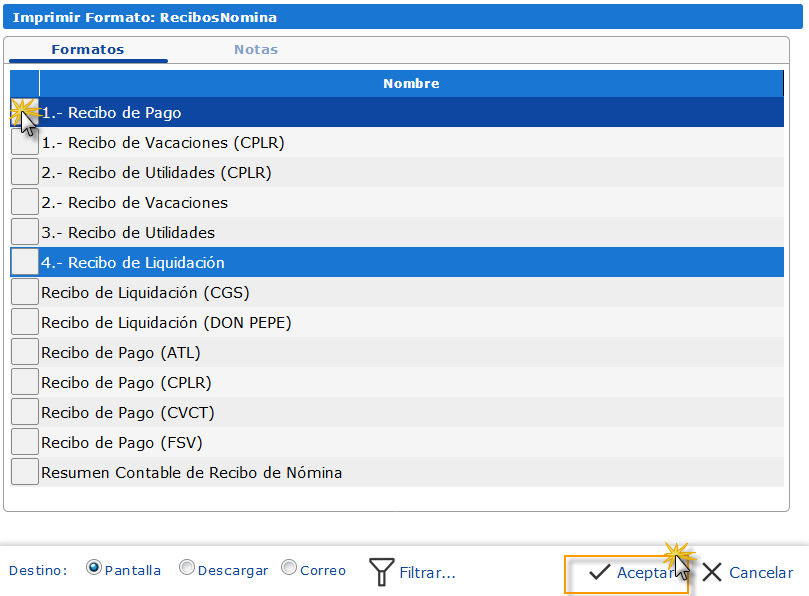Check 'Resumen Contable de Recibo de Nómina'
Viewport: 809px width, 596px height.
[x=24, y=471]
